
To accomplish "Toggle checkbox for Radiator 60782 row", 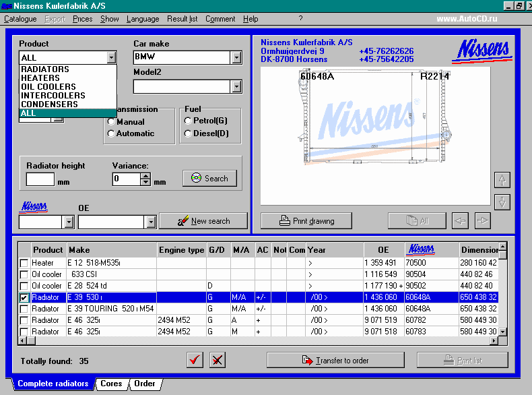I will [x=24, y=320].
